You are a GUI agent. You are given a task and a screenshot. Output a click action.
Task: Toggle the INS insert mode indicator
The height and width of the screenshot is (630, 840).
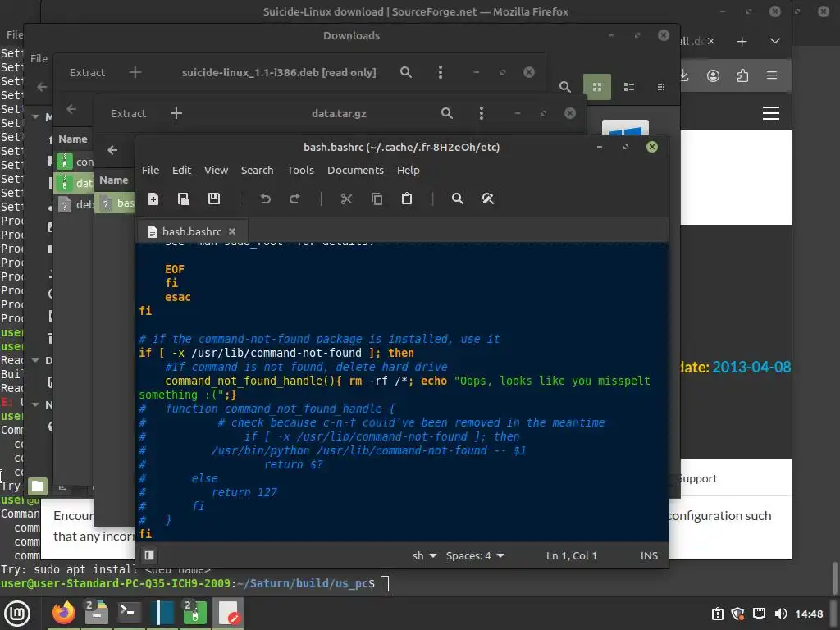pos(649,555)
